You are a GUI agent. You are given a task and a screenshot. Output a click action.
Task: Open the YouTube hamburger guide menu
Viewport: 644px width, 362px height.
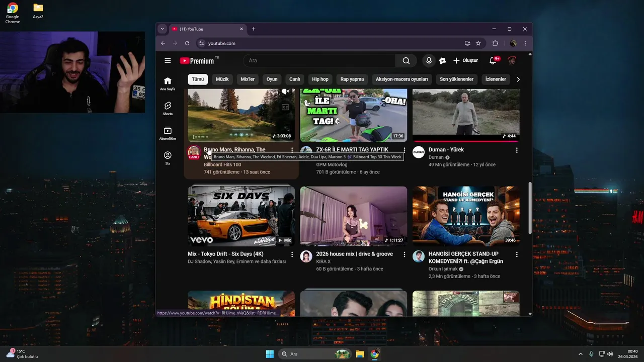pyautogui.click(x=168, y=61)
